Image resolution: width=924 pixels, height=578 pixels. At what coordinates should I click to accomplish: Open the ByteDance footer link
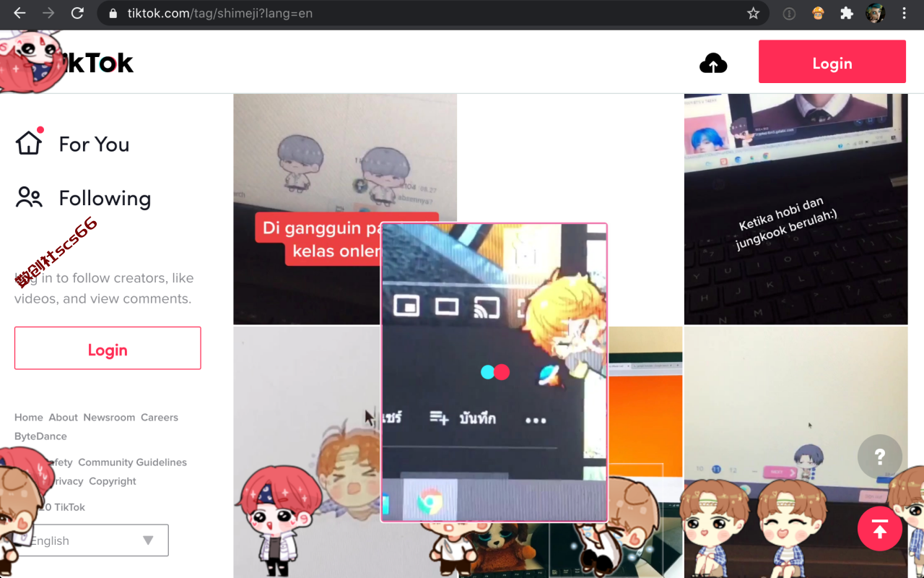[x=40, y=436]
